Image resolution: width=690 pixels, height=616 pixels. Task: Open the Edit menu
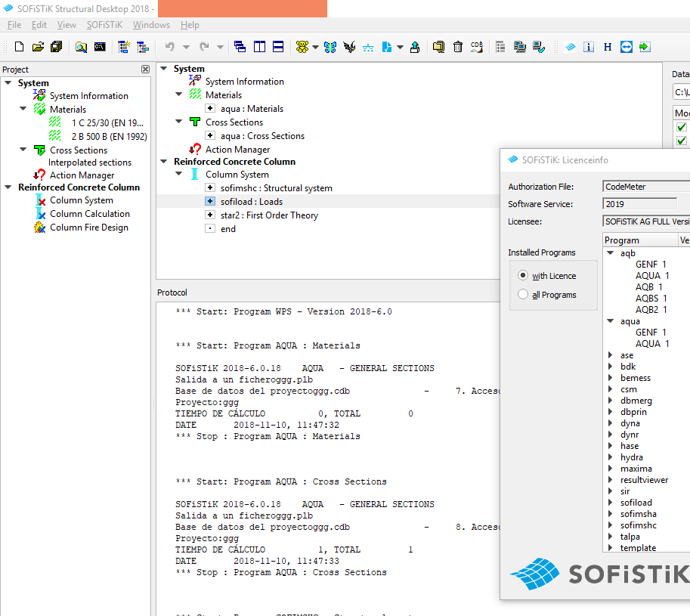[39, 25]
